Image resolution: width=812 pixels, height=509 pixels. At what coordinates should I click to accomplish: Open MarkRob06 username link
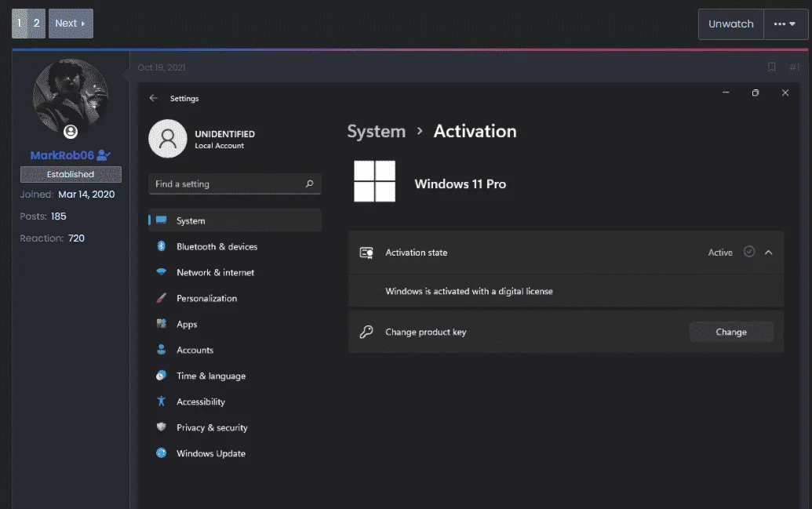pyautogui.click(x=62, y=155)
